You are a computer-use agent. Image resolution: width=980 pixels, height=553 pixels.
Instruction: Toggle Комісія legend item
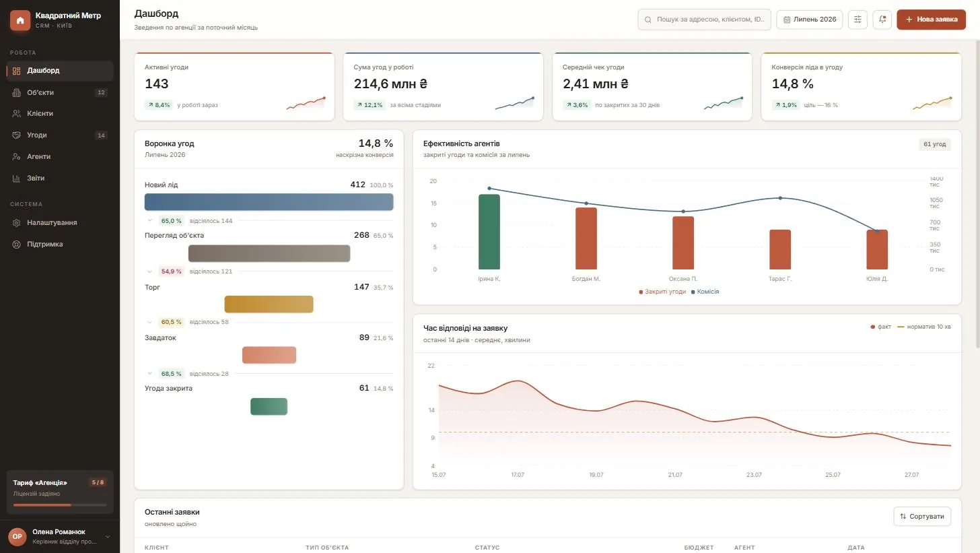click(705, 292)
